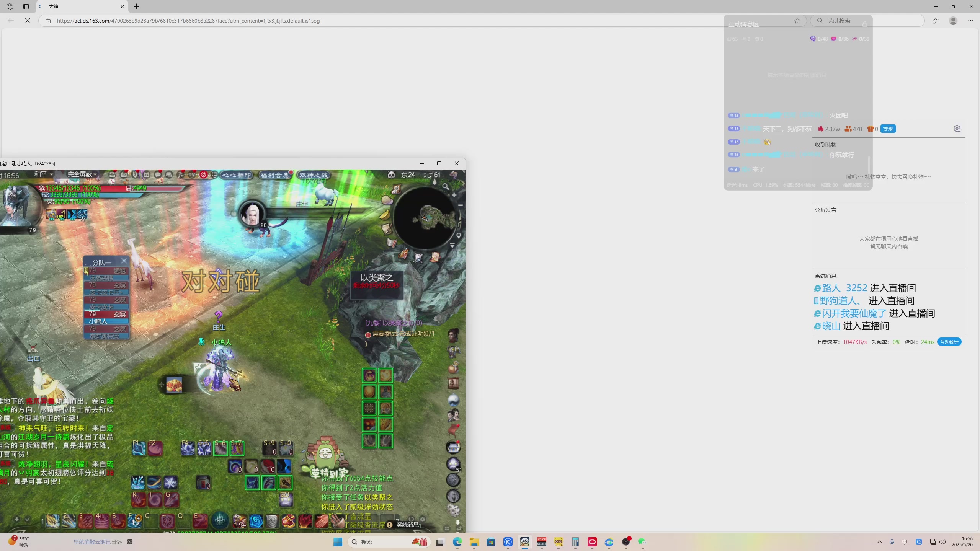
Task: Select team member 皮卡皮卡丘 in squad list
Action: [106, 289]
